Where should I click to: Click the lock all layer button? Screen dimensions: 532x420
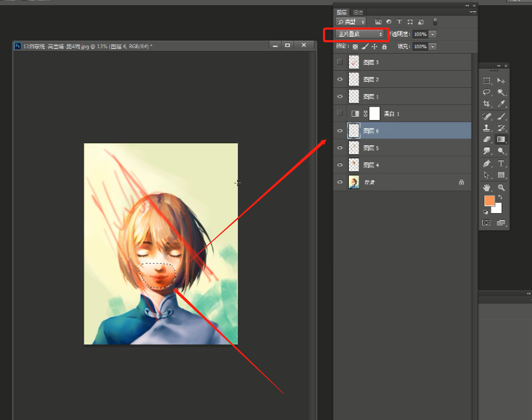384,47
